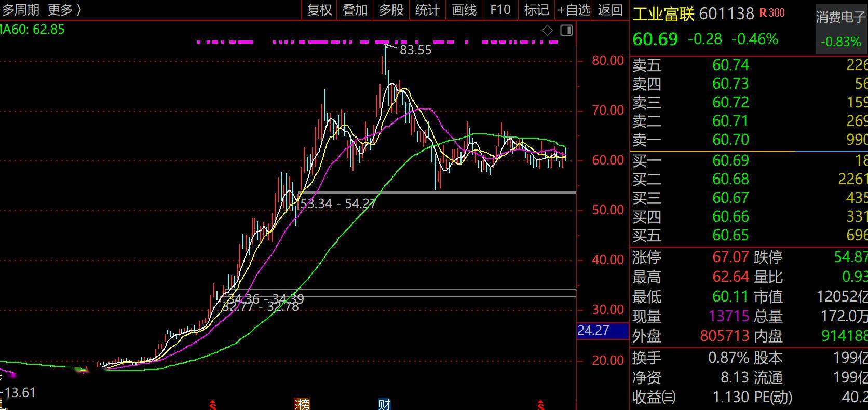This screenshot has width=868, height=410.
Task: Click the 榜 ranking marker icon
Action: click(x=302, y=404)
